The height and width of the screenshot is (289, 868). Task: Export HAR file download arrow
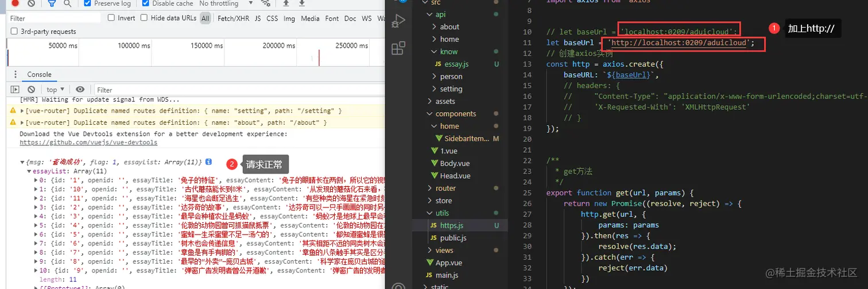pyautogui.click(x=301, y=3)
